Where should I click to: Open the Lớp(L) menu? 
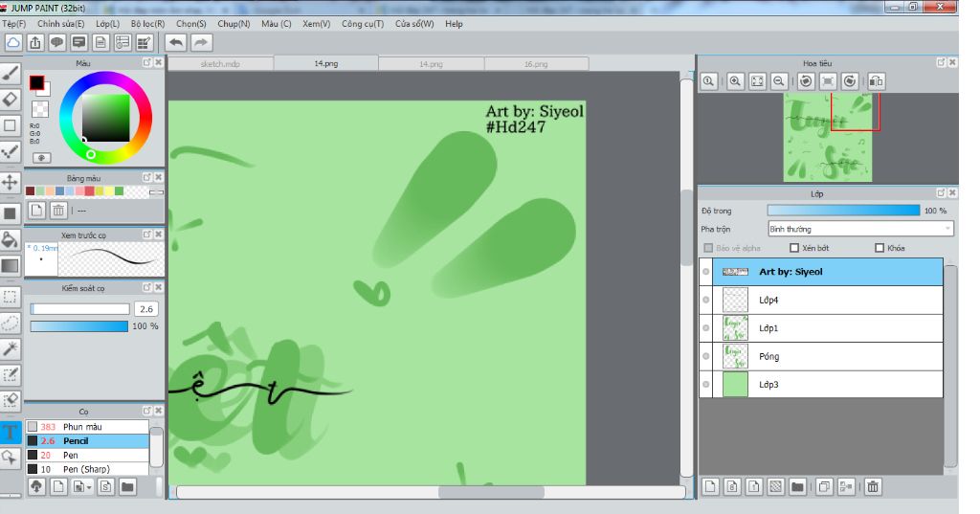point(107,24)
